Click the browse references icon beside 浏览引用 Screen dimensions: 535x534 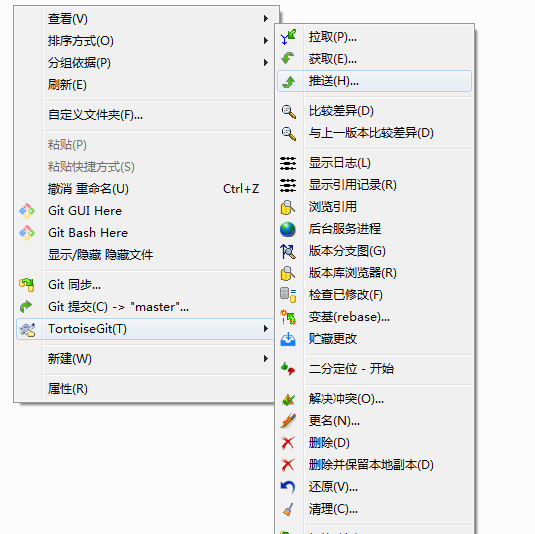point(288,207)
